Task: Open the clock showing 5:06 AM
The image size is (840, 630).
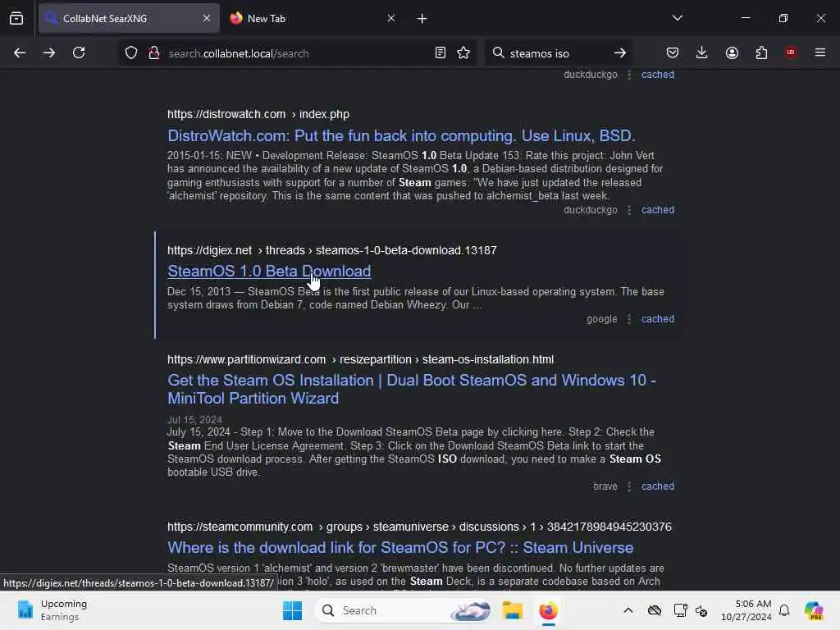Action: [x=746, y=610]
